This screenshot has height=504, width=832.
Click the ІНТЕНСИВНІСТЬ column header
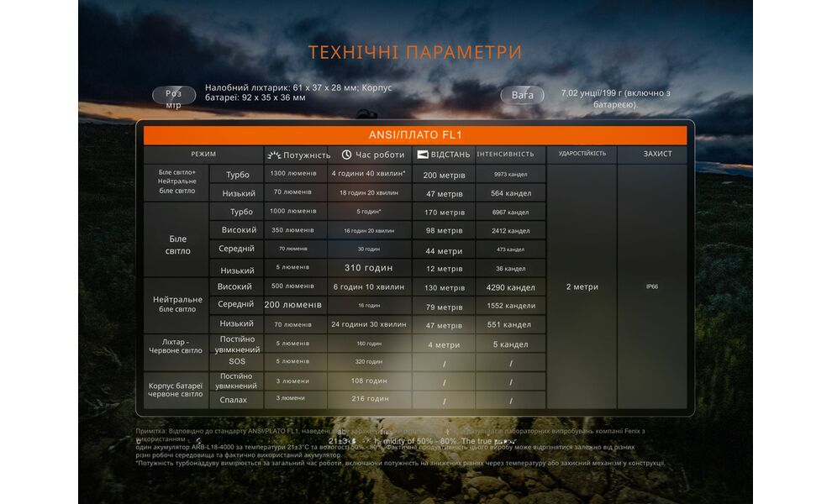pos(506,154)
